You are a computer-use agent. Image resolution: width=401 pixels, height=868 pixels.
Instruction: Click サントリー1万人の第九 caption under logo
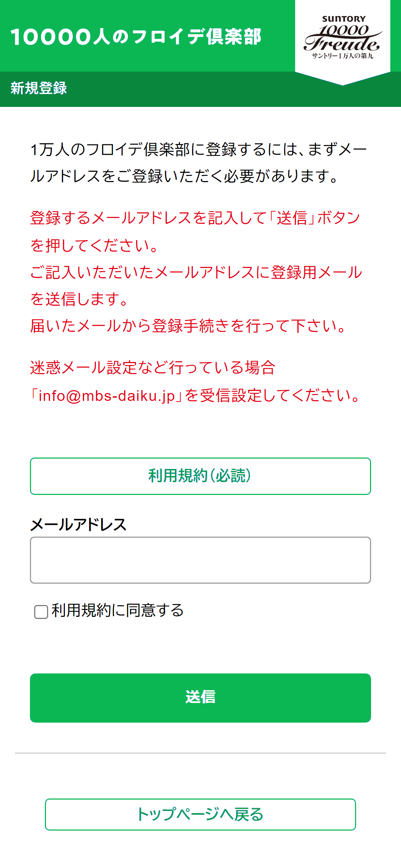point(343,56)
